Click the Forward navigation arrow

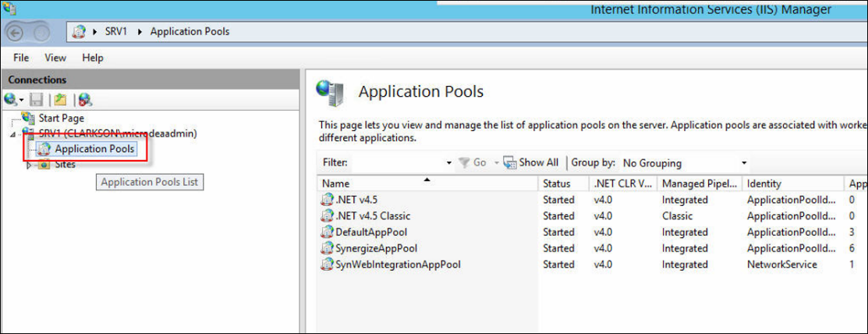[x=43, y=32]
